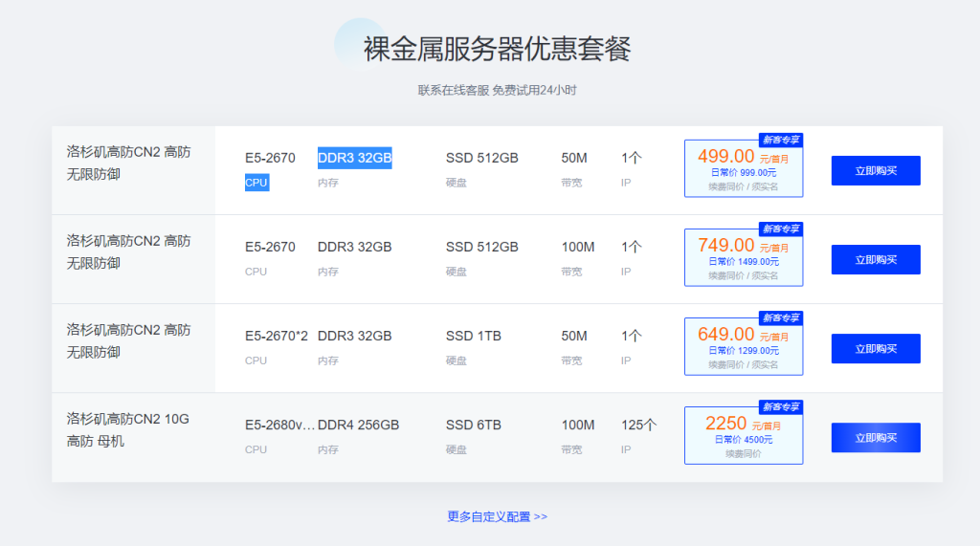
Task: Select the E5-2670*2 processor text
Action: (x=277, y=336)
